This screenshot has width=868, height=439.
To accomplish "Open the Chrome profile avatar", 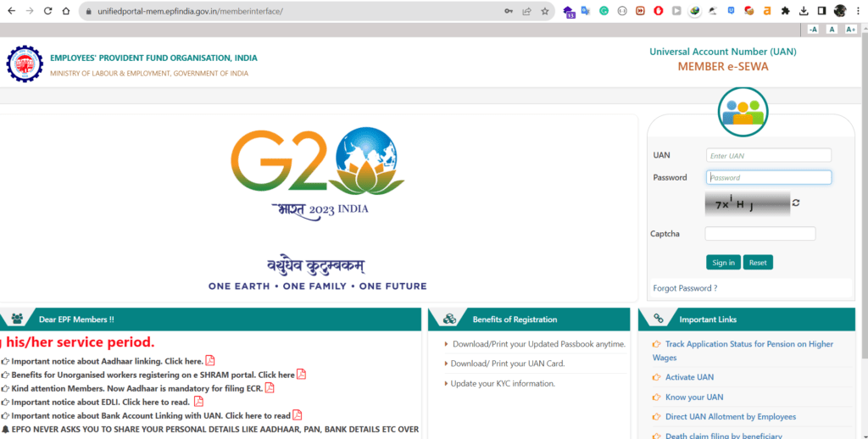I will coord(840,11).
